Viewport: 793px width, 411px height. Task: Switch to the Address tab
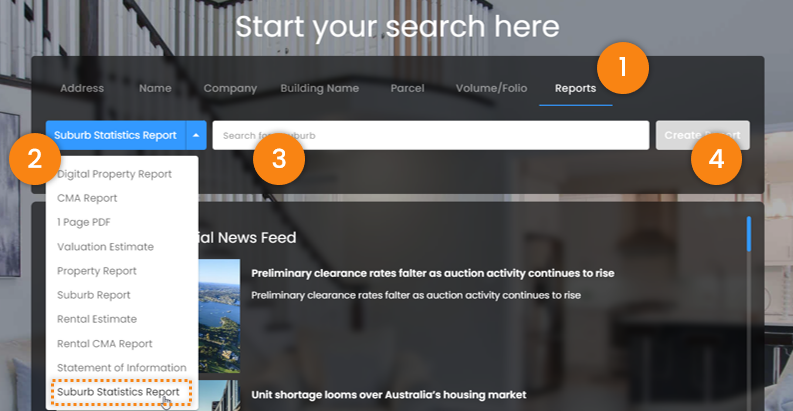pos(82,88)
